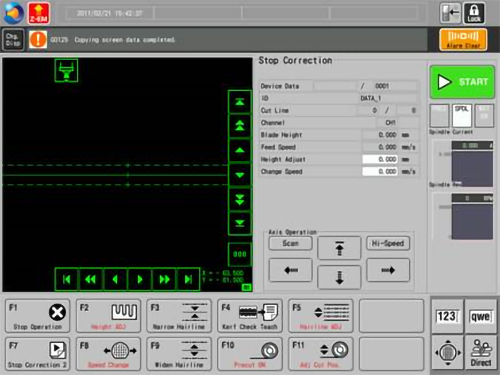Click F11 Adj Cut Pos button
The width and height of the screenshot is (500, 375).
click(321, 354)
